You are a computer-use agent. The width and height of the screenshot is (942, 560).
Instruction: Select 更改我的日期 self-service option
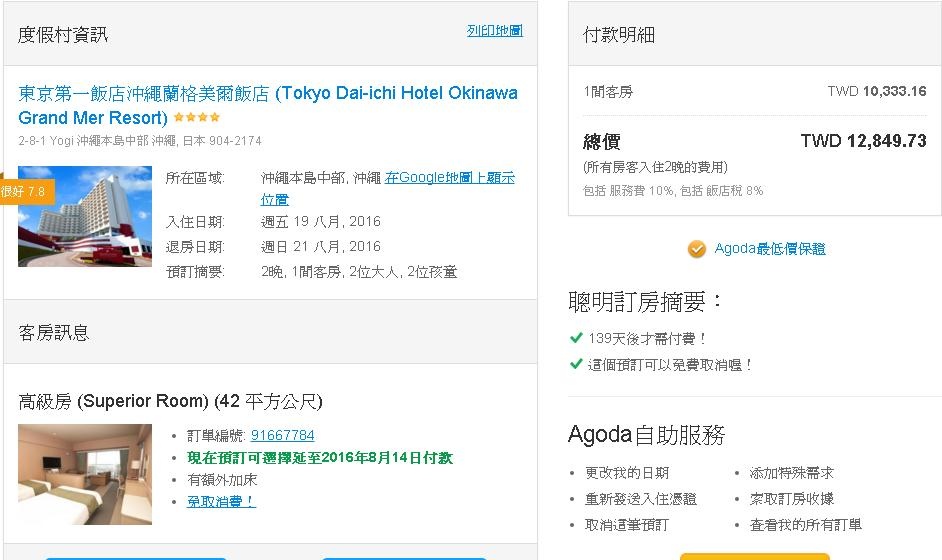[627, 473]
